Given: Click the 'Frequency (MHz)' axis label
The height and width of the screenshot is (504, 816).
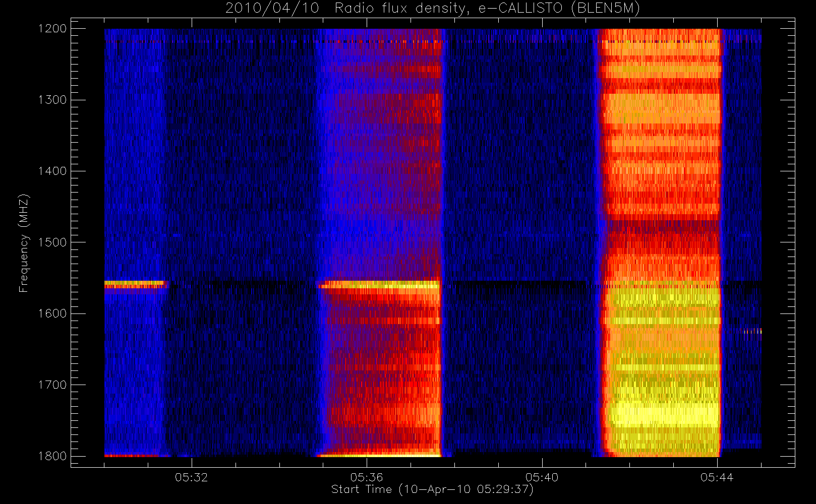Looking at the screenshot, I should pos(24,243).
